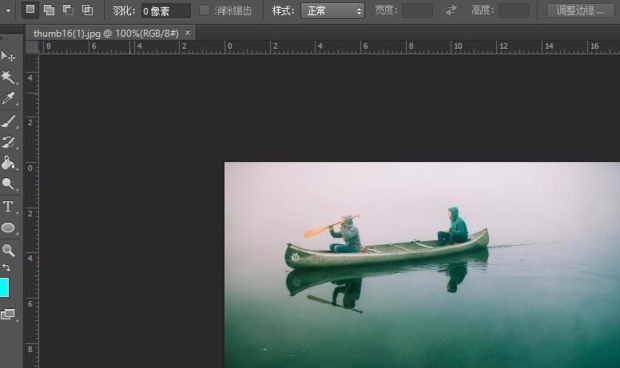
Task: Select the Brush tool
Action: click(x=8, y=121)
